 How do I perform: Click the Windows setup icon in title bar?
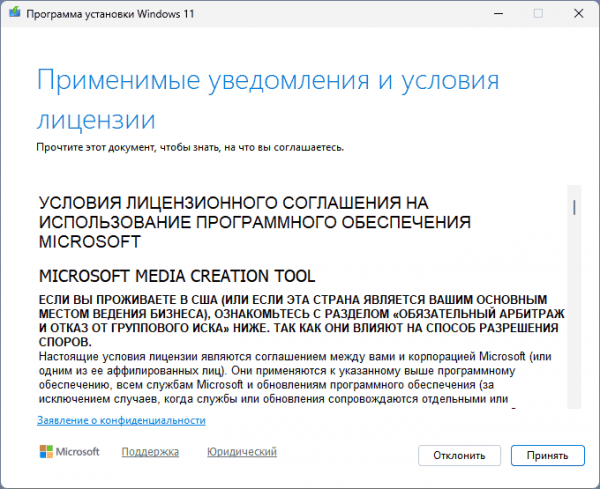click(15, 13)
